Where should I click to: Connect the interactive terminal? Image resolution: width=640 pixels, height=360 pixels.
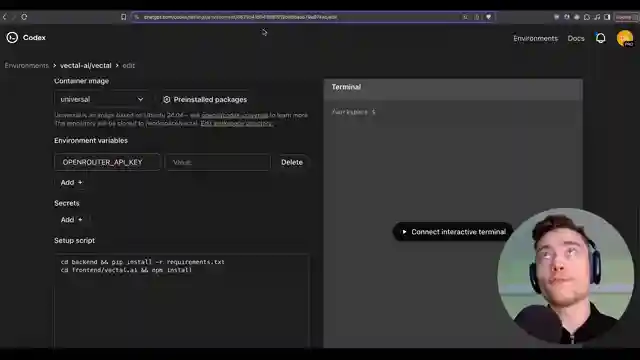[x=453, y=232]
